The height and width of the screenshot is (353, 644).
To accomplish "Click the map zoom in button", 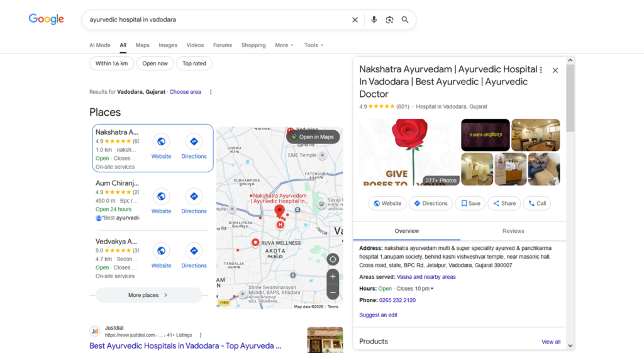I will point(333,276).
